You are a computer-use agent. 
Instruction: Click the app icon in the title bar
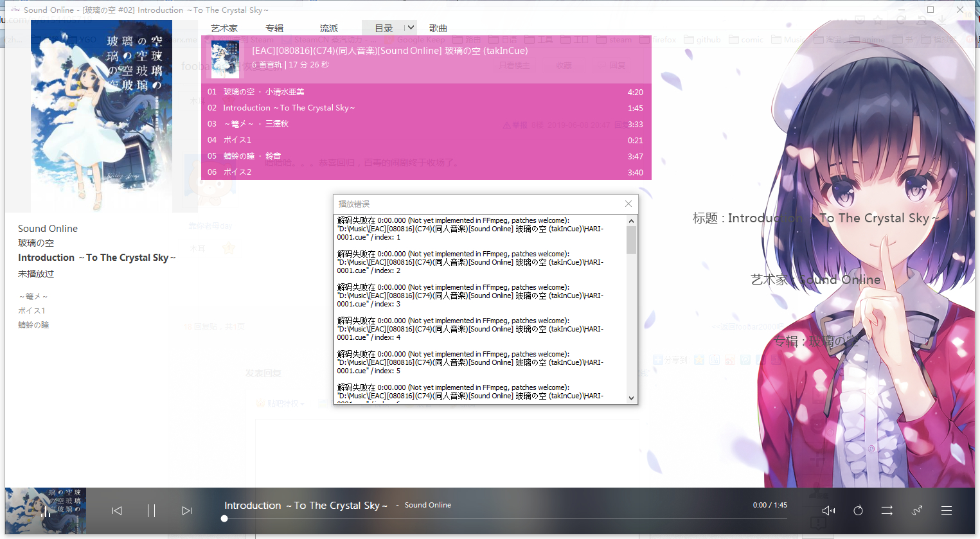(x=15, y=10)
